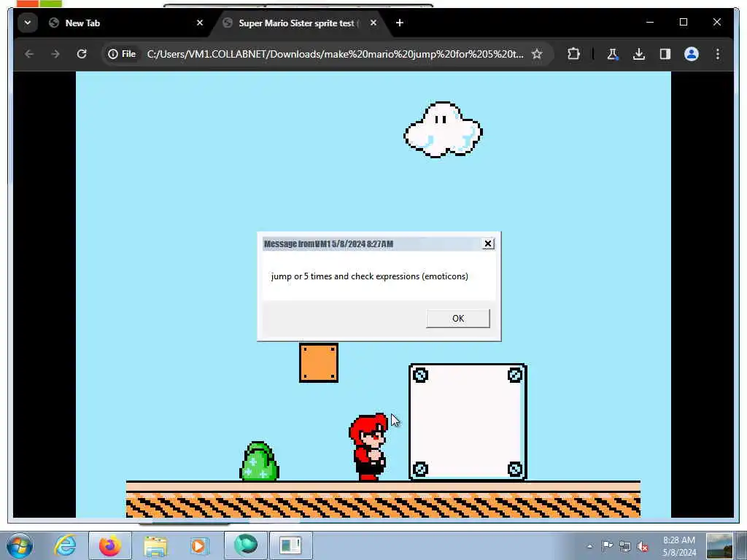Click the large white bolted block
This screenshot has width=747, height=560.
[468, 422]
